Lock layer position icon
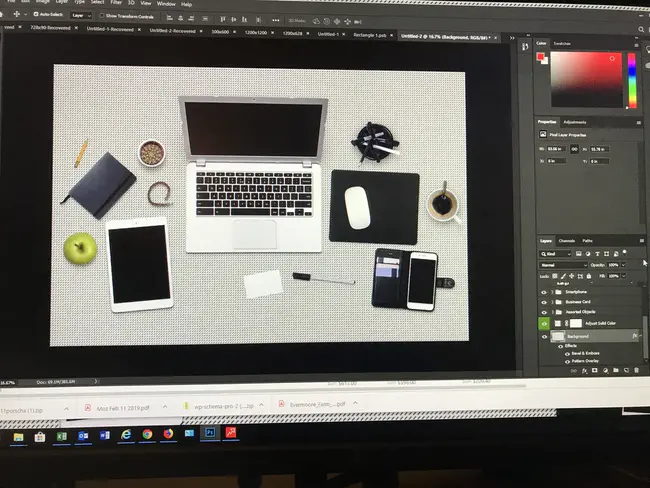This screenshot has height=488, width=650. pos(572,276)
